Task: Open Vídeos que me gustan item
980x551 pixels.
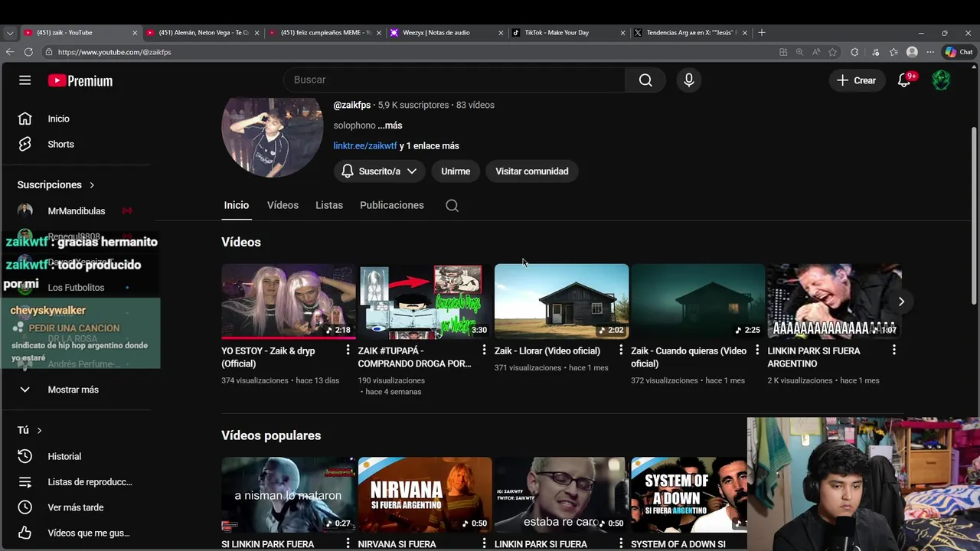Action: pyautogui.click(x=89, y=533)
